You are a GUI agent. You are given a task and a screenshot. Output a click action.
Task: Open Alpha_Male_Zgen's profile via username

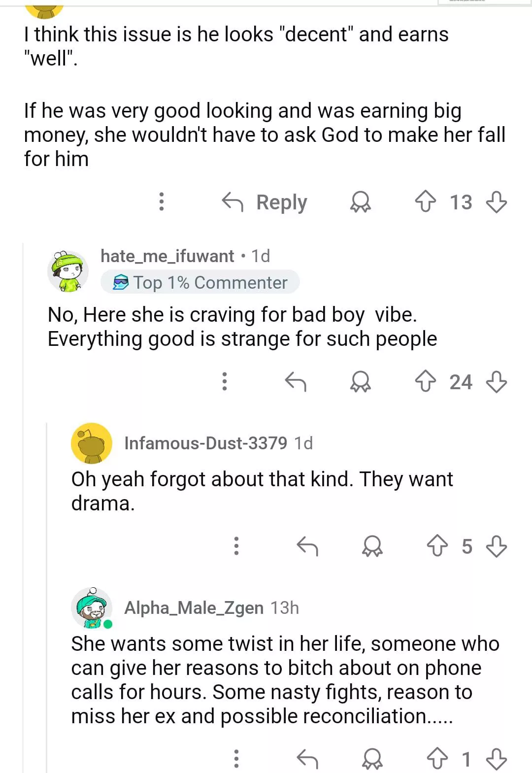[x=194, y=608]
